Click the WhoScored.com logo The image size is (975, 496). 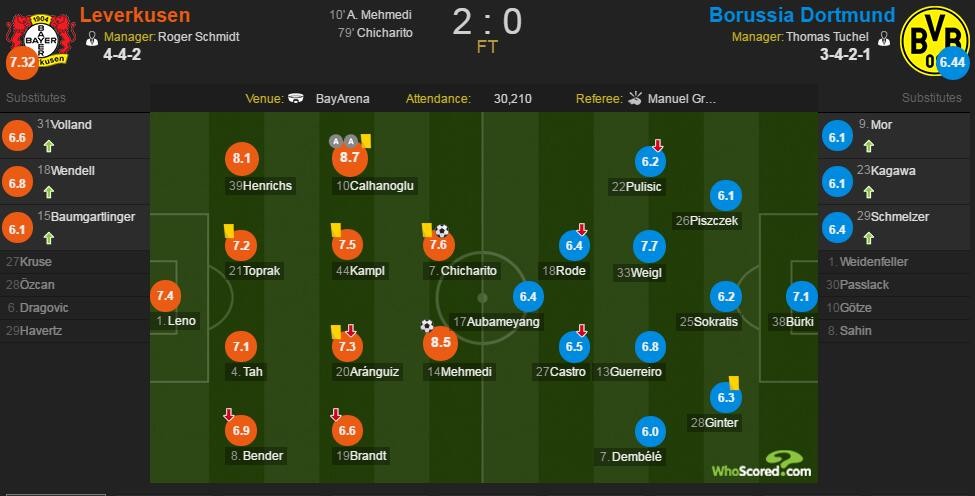(x=762, y=466)
